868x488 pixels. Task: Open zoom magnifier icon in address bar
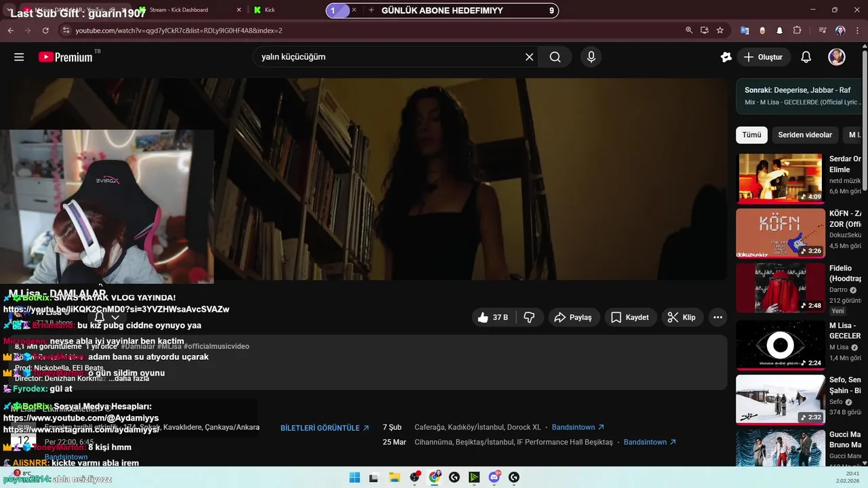pos(689,30)
